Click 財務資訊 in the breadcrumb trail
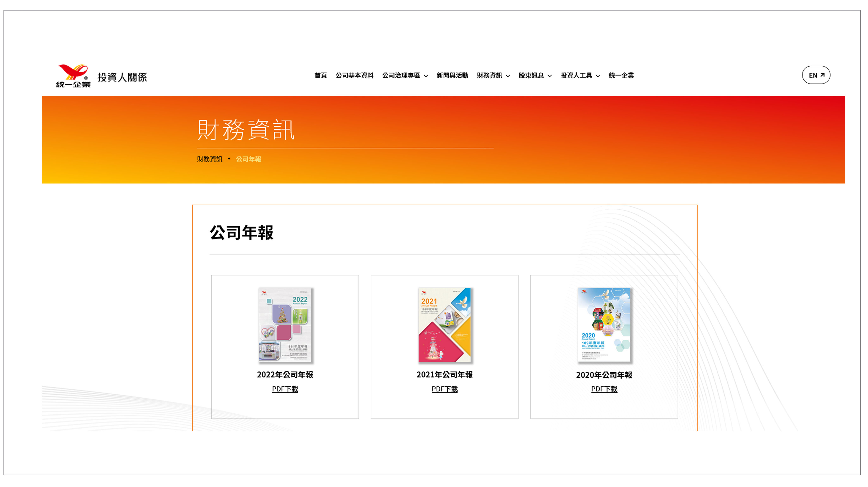 click(x=210, y=159)
